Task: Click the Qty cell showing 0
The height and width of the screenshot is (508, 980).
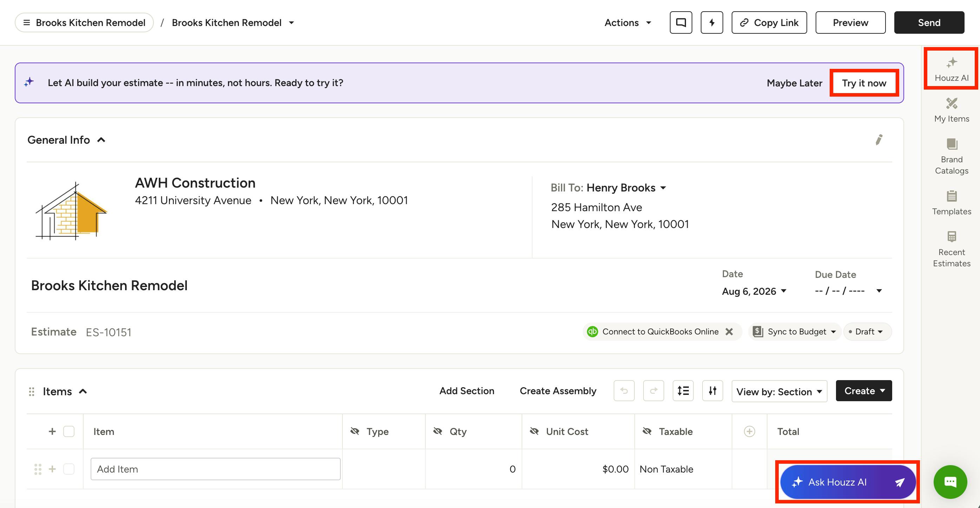Action: [x=473, y=469]
